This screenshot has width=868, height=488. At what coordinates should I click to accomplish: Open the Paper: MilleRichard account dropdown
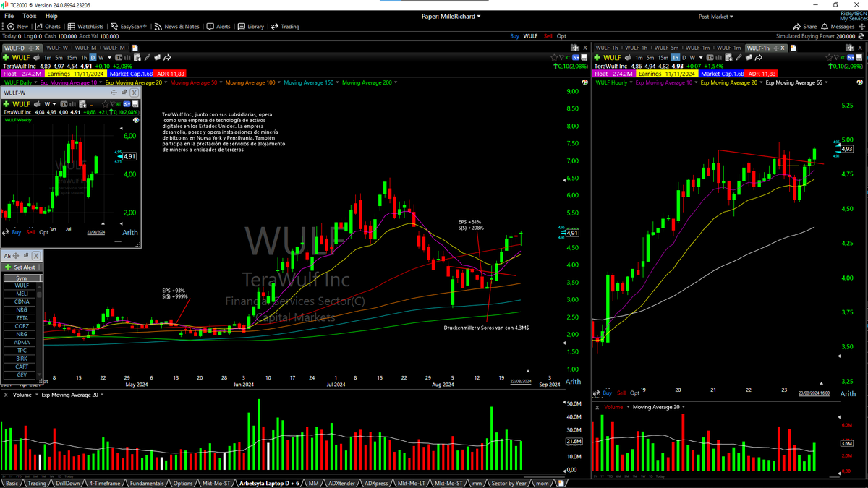click(x=451, y=16)
